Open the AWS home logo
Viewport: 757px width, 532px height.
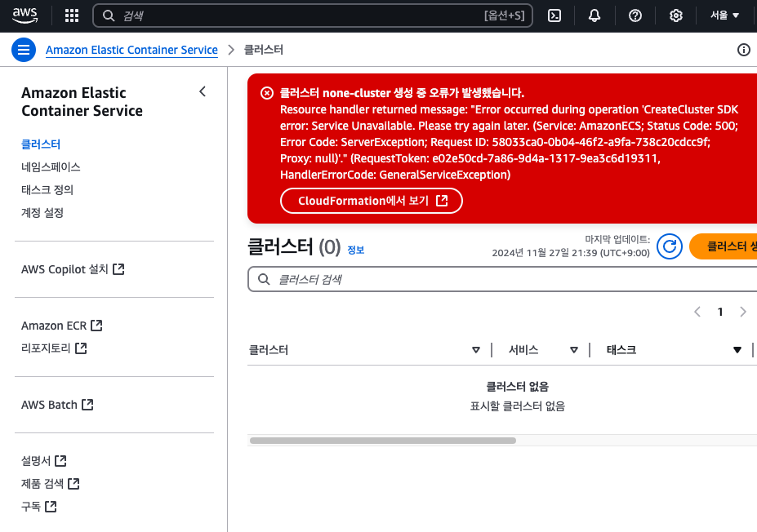pyautogui.click(x=25, y=16)
